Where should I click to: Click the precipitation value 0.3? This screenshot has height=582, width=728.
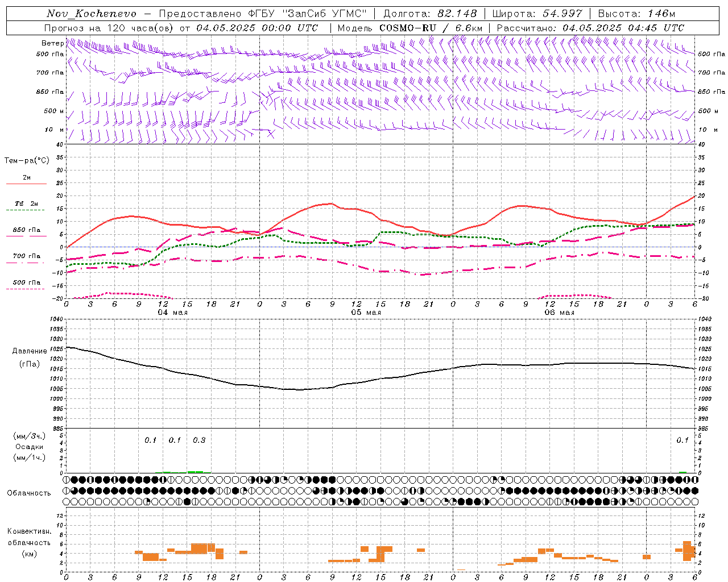coord(199,440)
